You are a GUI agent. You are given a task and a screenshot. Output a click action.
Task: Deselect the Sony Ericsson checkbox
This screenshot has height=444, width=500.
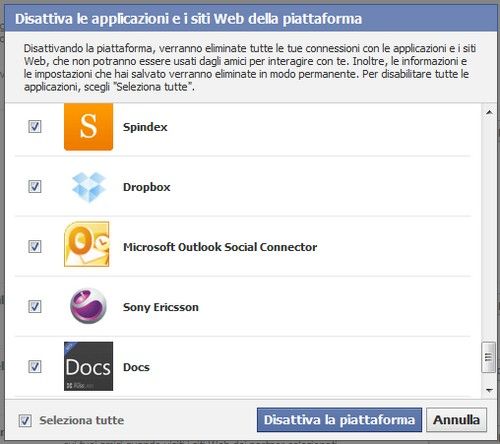pos(35,307)
